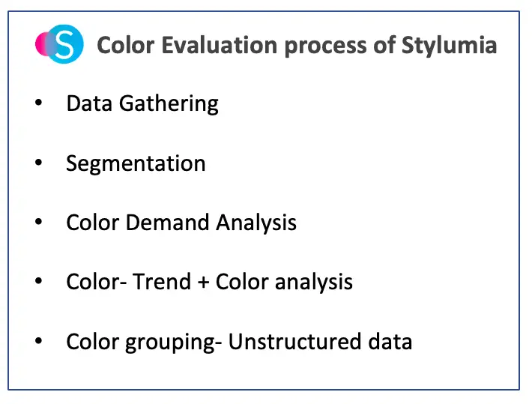Click the plus sign in the fourth bullet

pyautogui.click(x=203, y=283)
